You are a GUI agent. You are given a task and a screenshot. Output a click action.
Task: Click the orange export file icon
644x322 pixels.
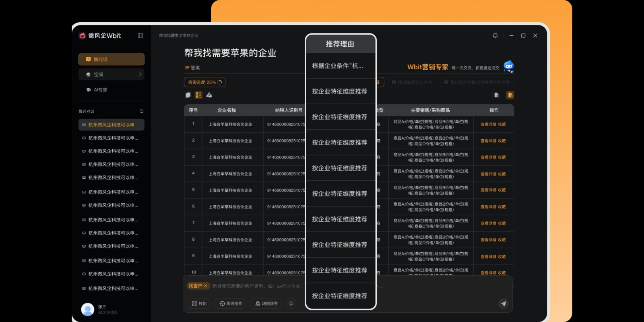(510, 95)
